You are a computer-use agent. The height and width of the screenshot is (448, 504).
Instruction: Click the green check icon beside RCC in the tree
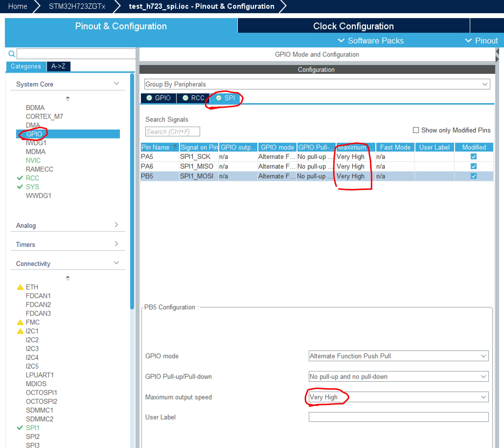[20, 178]
